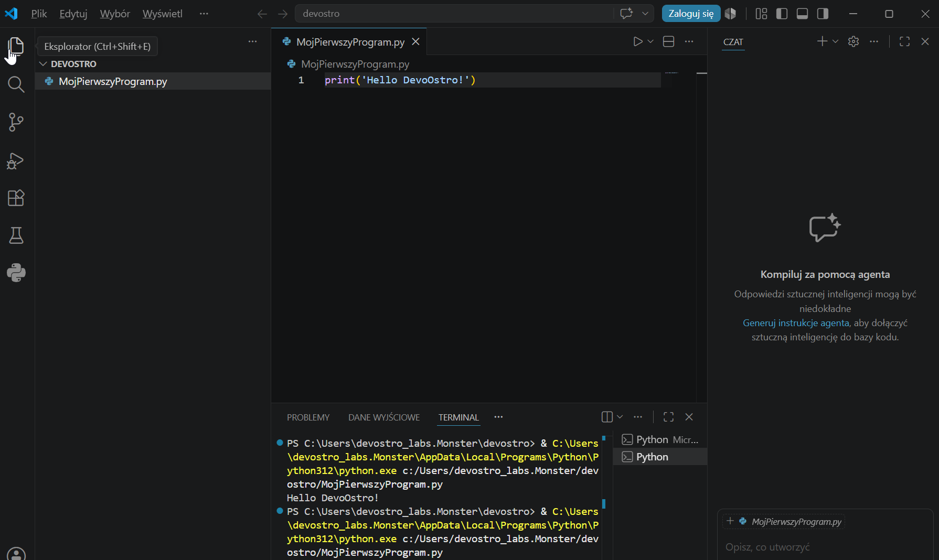
Task: Run the Python file with play icon
Action: [x=638, y=41]
